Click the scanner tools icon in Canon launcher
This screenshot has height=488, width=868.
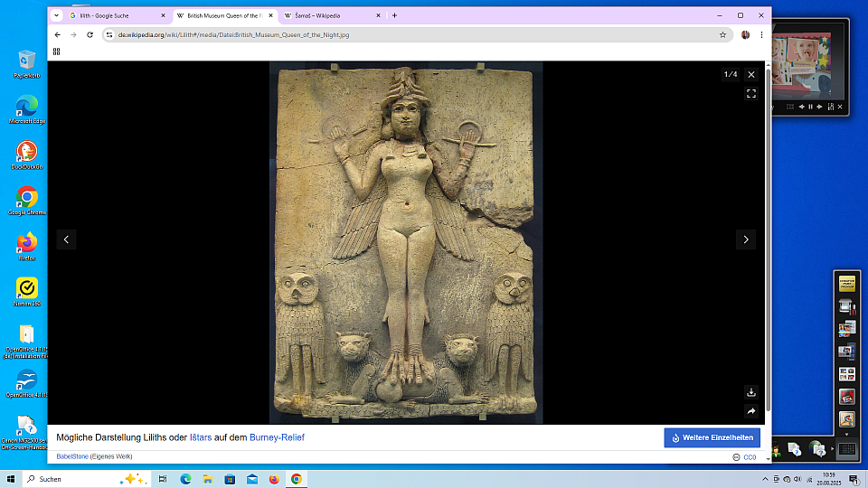click(847, 306)
